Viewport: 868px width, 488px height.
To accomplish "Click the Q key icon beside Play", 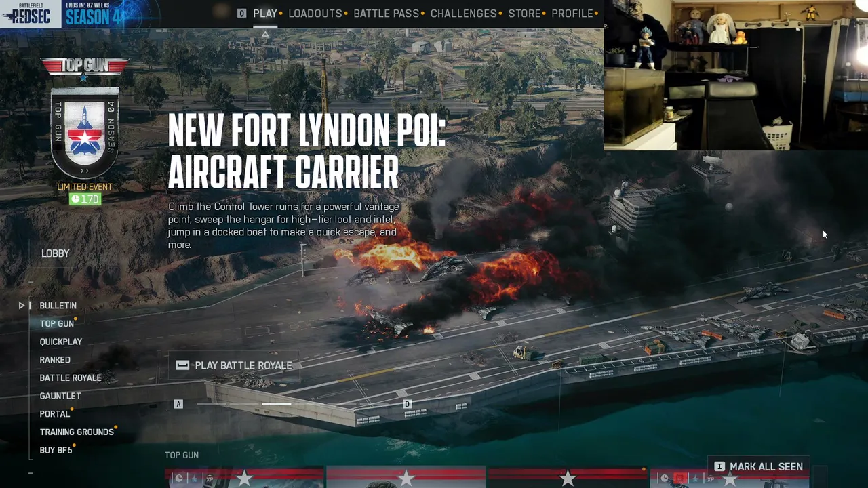I will (x=242, y=14).
